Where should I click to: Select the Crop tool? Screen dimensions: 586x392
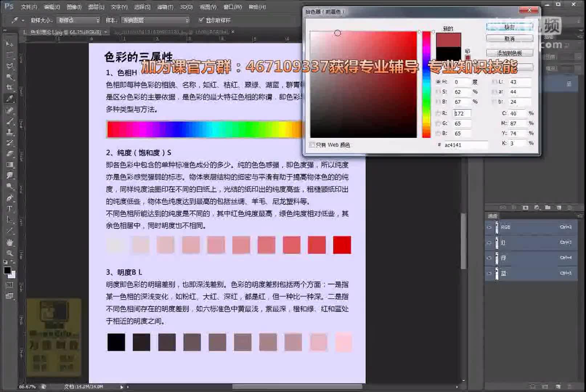click(x=10, y=87)
